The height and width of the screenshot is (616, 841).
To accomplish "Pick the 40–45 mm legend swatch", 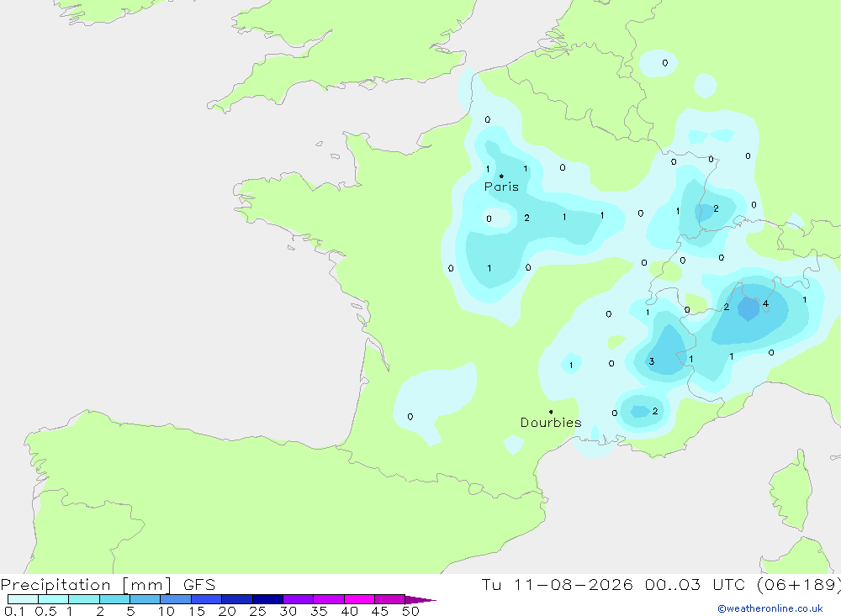I will point(359,599).
